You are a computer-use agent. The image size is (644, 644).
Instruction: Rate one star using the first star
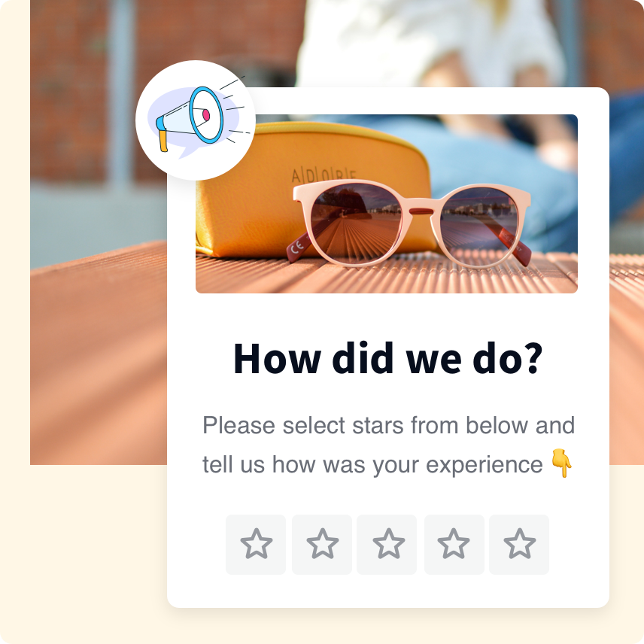[x=256, y=544]
